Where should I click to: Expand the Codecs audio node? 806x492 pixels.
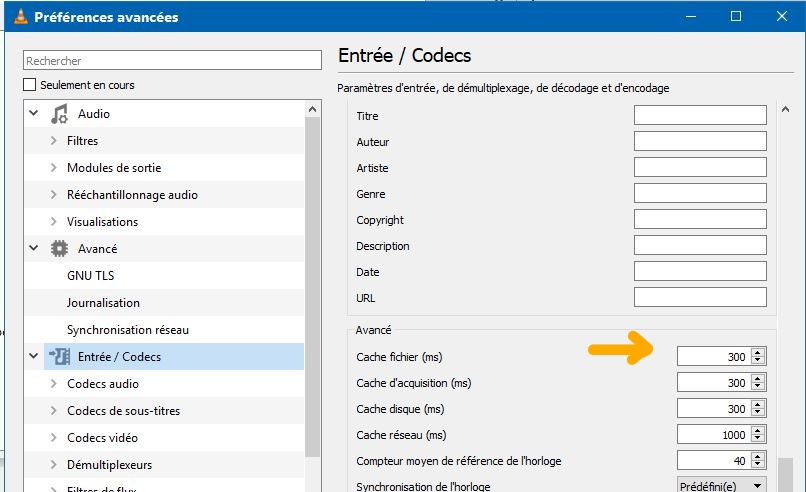point(53,384)
